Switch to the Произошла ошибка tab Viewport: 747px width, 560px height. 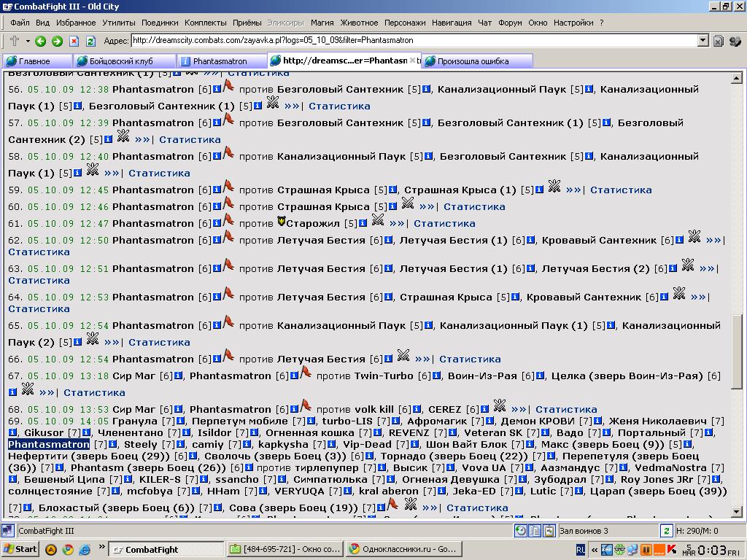tap(477, 61)
